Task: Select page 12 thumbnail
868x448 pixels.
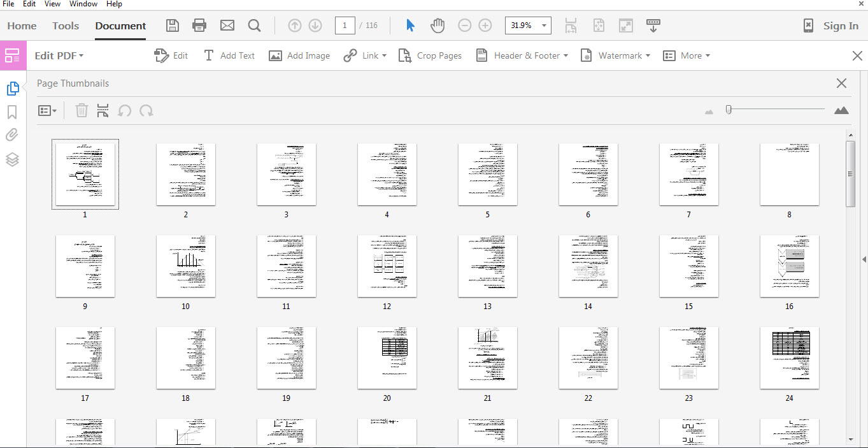Action: [x=387, y=266]
